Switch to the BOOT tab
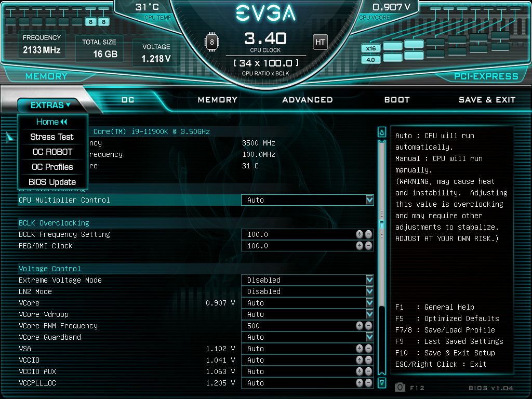Image resolution: width=532 pixels, height=399 pixels. coord(397,100)
